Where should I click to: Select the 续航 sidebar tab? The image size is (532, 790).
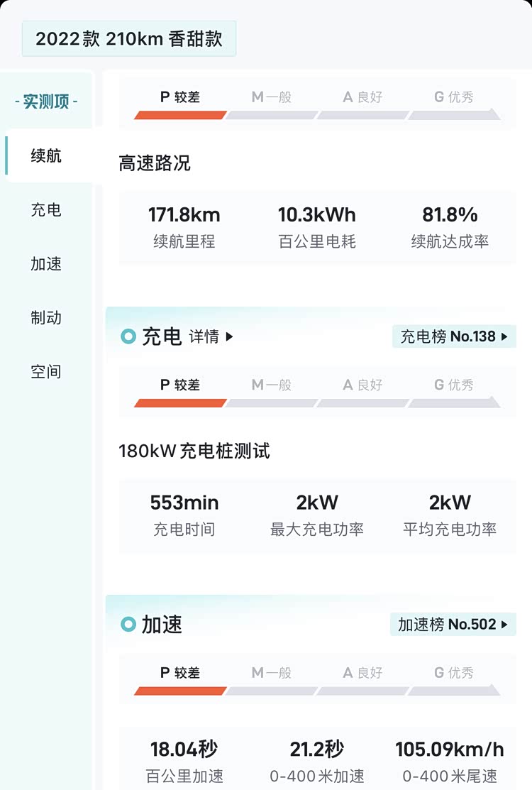coord(46,155)
